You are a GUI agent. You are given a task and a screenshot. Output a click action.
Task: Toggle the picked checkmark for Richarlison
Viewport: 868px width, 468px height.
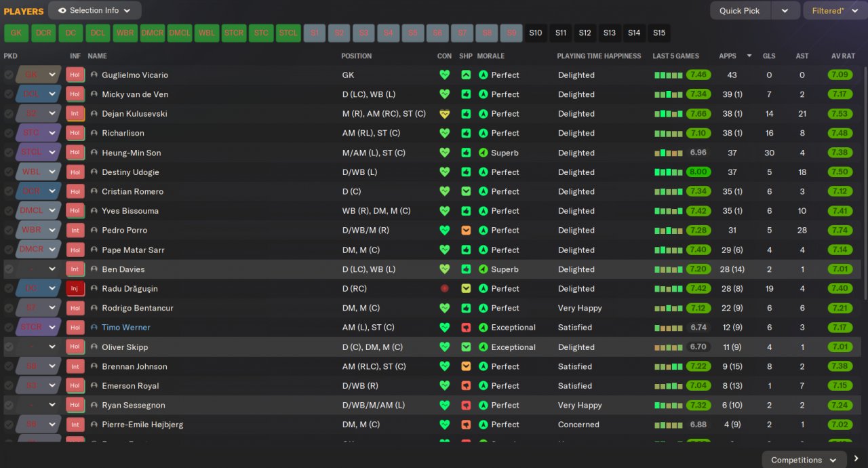(9, 134)
